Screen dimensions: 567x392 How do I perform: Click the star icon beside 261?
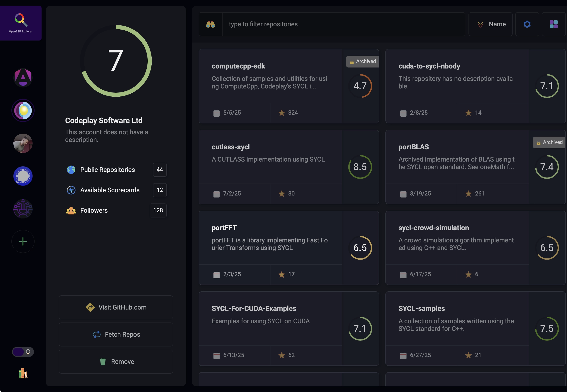pos(468,194)
